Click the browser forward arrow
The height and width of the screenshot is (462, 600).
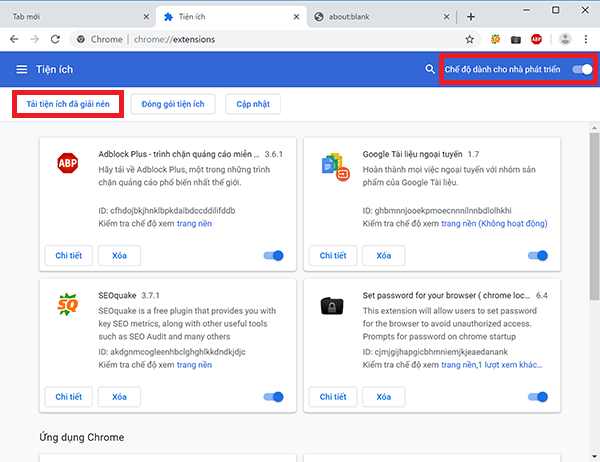pyautogui.click(x=35, y=39)
